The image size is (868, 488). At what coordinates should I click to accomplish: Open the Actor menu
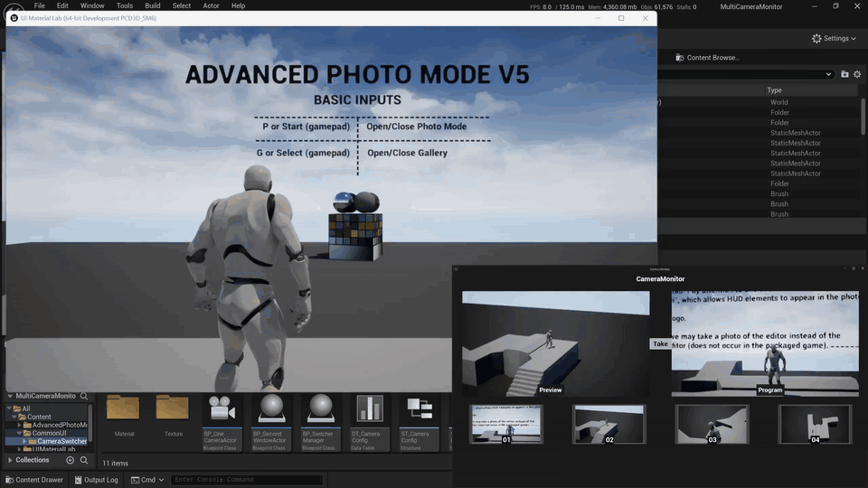[x=211, y=5]
